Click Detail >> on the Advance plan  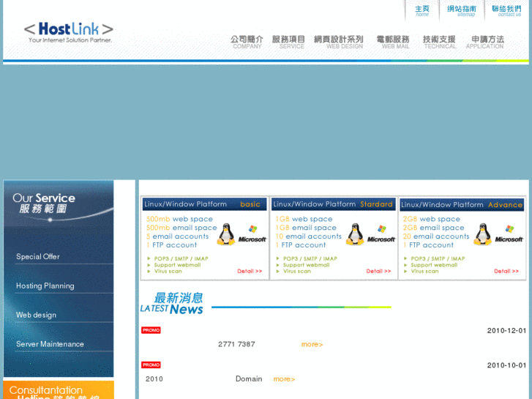pos(506,271)
